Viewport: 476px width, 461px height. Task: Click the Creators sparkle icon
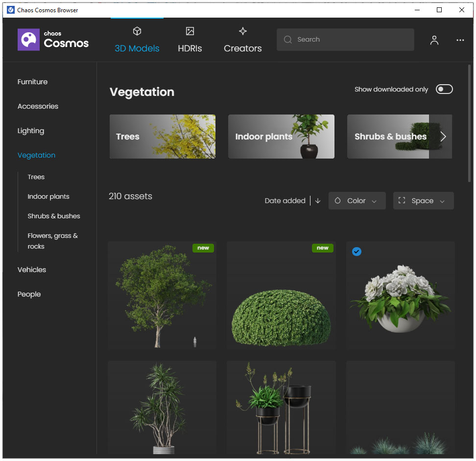pyautogui.click(x=243, y=31)
